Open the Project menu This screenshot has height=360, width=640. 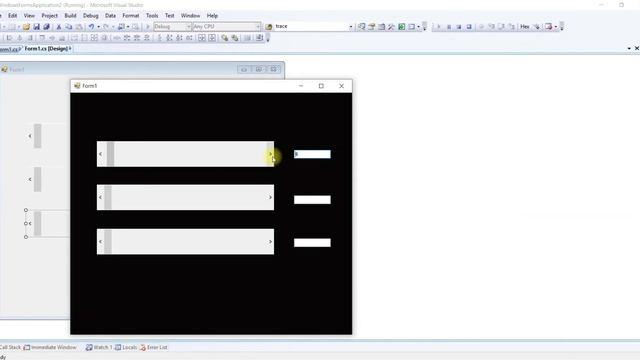pos(49,16)
